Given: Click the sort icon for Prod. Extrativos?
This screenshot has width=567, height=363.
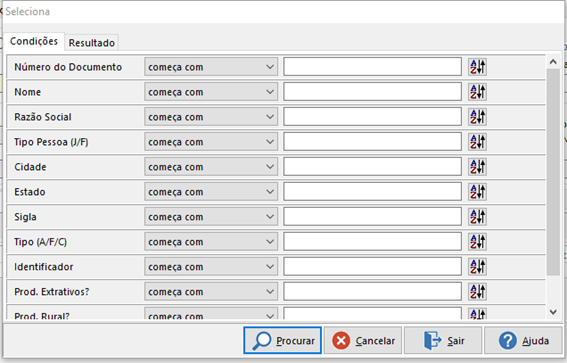Looking at the screenshot, I should pyautogui.click(x=477, y=291).
